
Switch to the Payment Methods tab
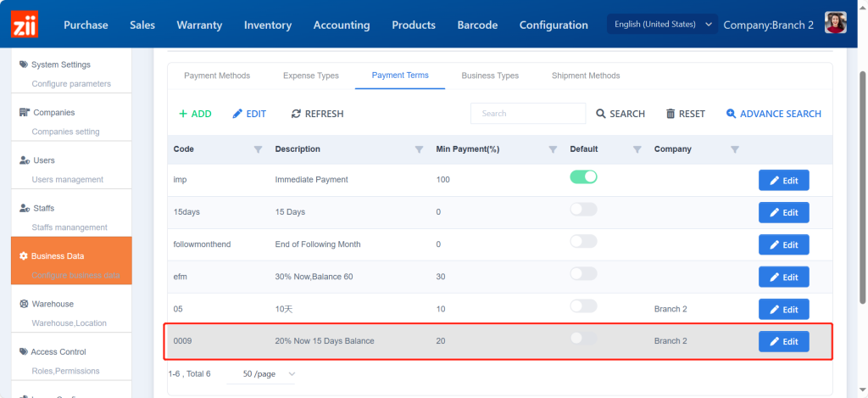(217, 76)
